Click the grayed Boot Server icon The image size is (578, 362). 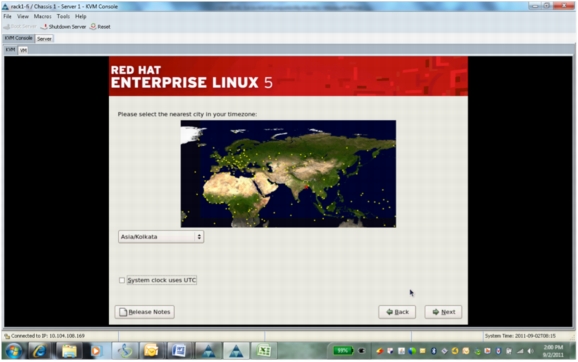pos(6,27)
